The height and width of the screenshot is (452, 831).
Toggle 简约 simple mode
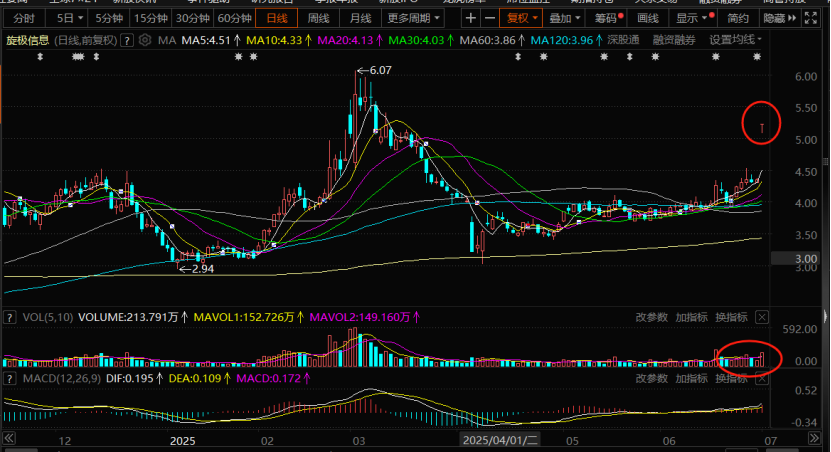coord(738,19)
